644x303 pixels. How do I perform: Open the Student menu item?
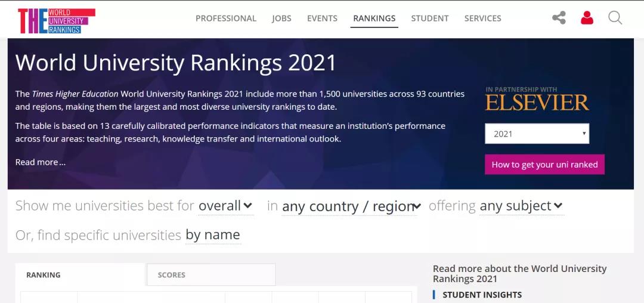(430, 18)
